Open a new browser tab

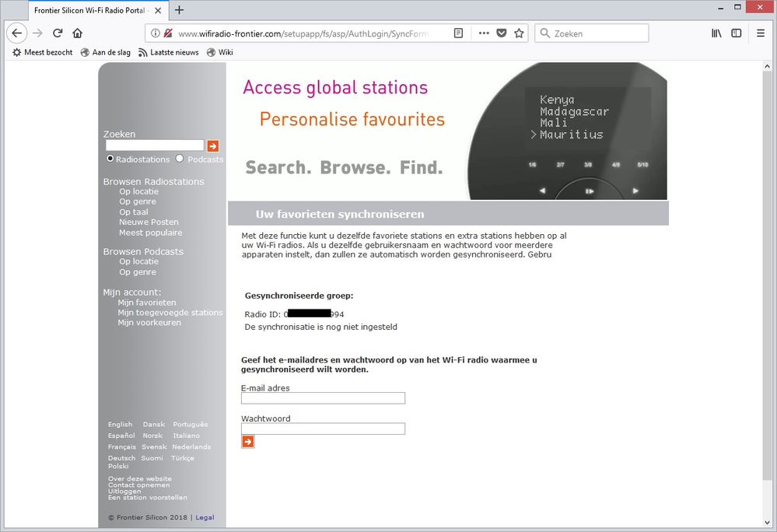click(x=179, y=10)
